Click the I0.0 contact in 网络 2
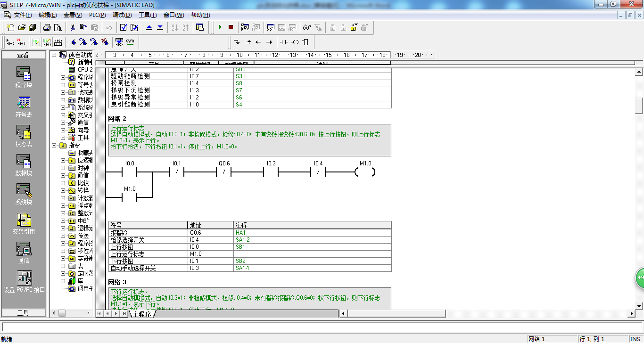The image size is (644, 343). pyautogui.click(x=129, y=172)
